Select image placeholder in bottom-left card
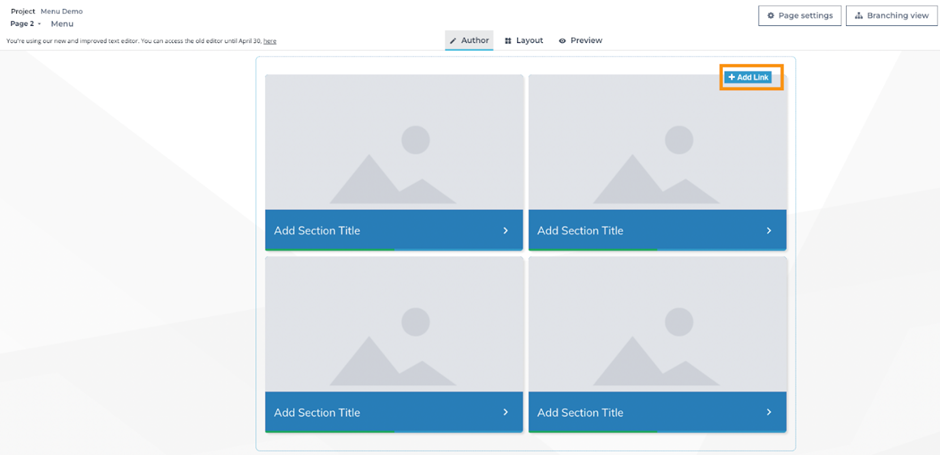This screenshot has height=455, width=940. tap(394, 324)
